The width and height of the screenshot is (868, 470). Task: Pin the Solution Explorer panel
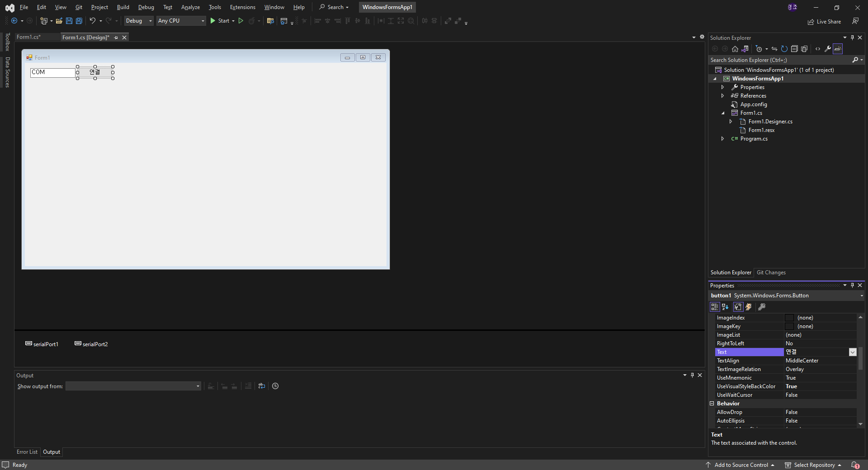pos(853,38)
